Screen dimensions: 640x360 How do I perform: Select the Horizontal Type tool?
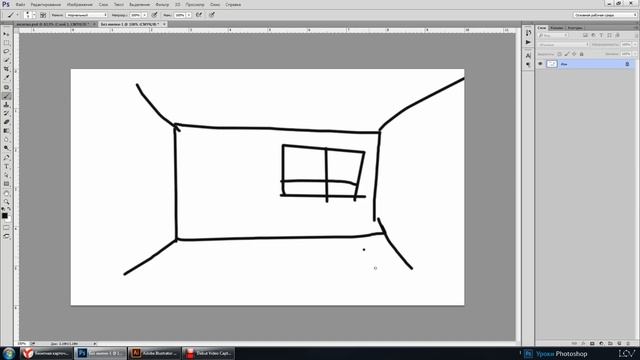[6, 167]
